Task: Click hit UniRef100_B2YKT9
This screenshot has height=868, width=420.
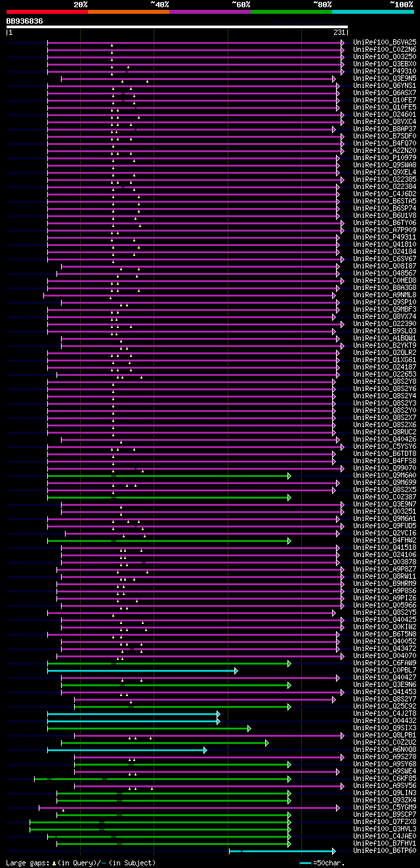Action: (385, 345)
